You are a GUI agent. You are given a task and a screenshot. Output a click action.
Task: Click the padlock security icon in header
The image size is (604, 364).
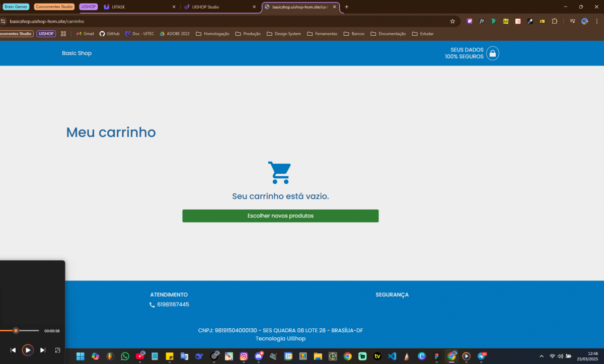[492, 53]
